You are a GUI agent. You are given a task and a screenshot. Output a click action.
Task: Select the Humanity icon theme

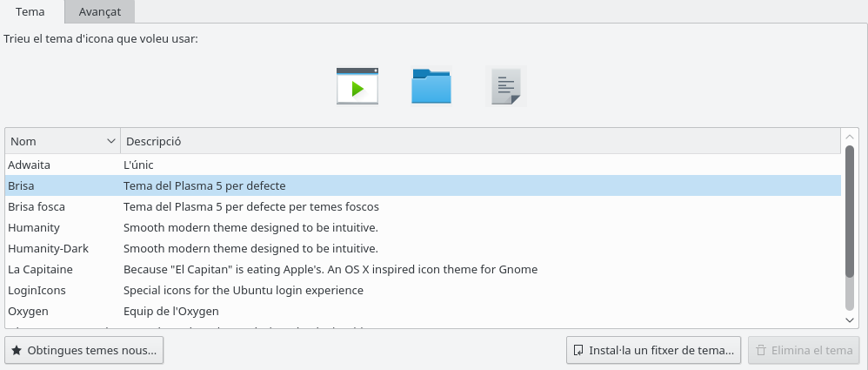[x=33, y=227]
